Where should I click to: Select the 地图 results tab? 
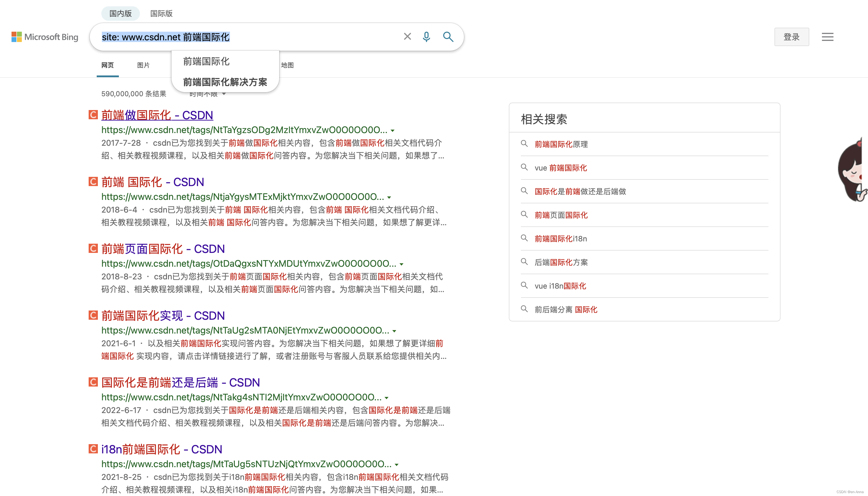tap(287, 65)
